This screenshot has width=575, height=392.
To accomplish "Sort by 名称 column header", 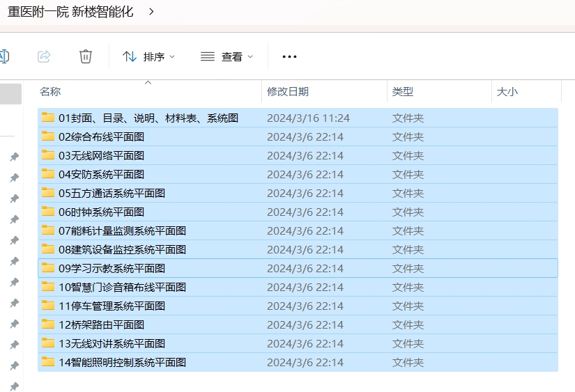I will pos(50,91).
